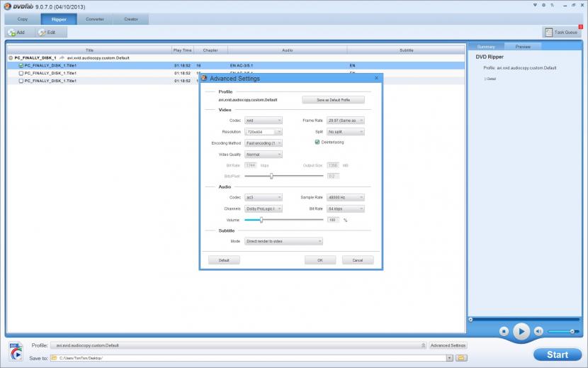The width and height of the screenshot is (588, 368).
Task: Open the Frame Rate dropdown
Action: click(346, 121)
